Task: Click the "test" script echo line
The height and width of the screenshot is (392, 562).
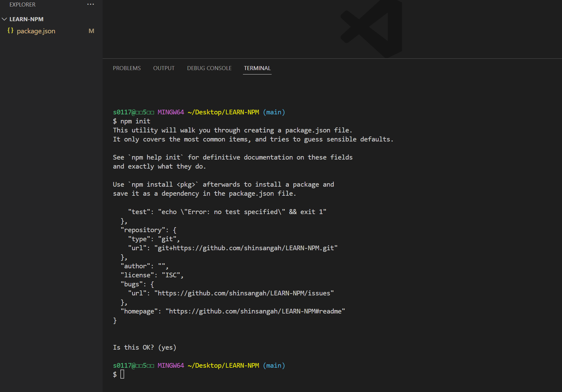Action: [x=227, y=212]
